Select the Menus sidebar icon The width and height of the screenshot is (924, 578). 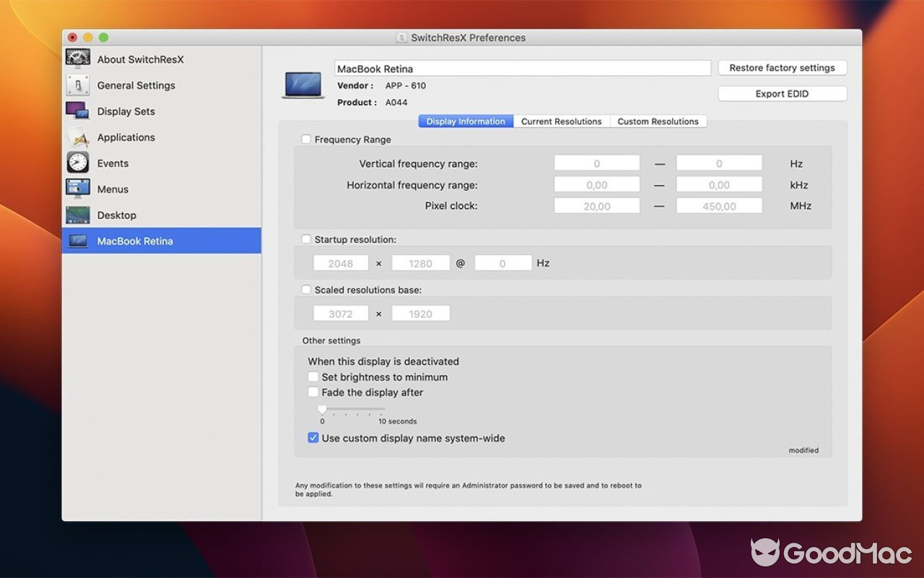78,189
